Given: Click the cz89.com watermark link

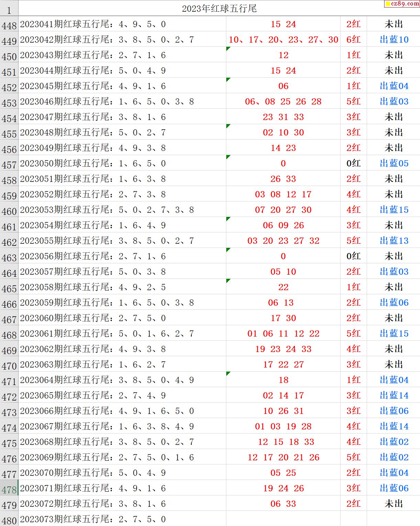Looking at the screenshot, I should pos(402,4).
